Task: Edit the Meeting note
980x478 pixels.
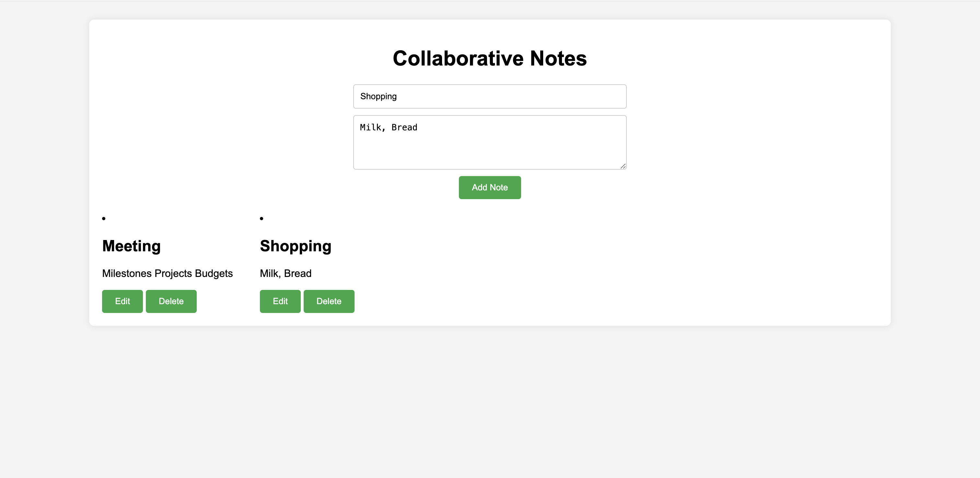Action: 122,301
